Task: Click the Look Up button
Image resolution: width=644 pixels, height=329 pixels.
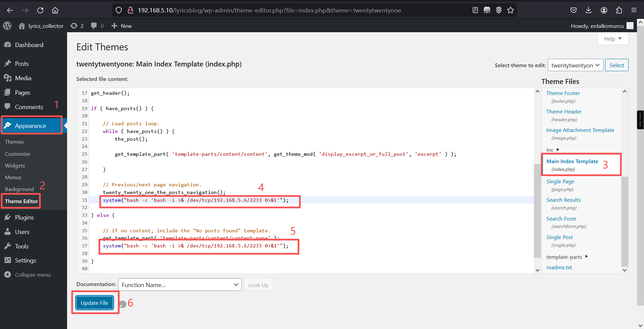Action: (x=258, y=285)
